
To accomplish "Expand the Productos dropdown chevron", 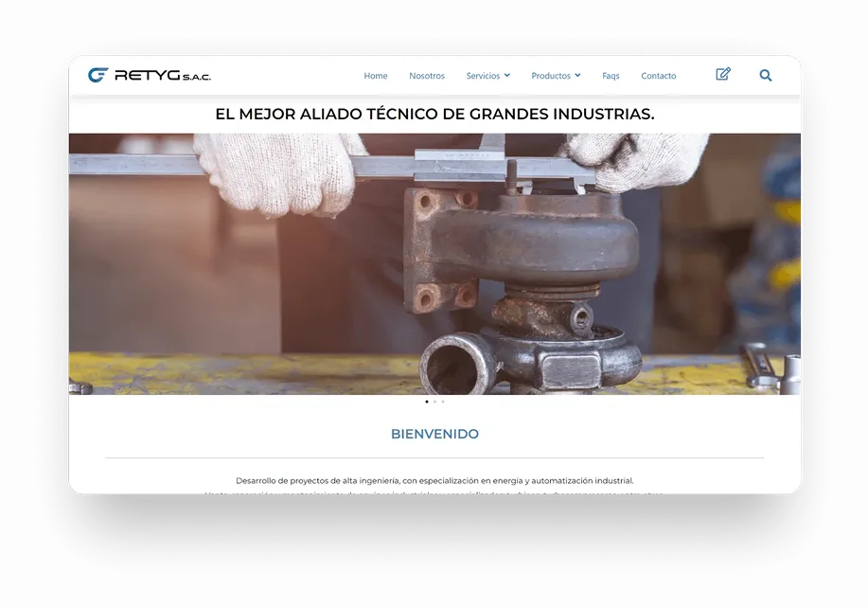I will pos(577,76).
